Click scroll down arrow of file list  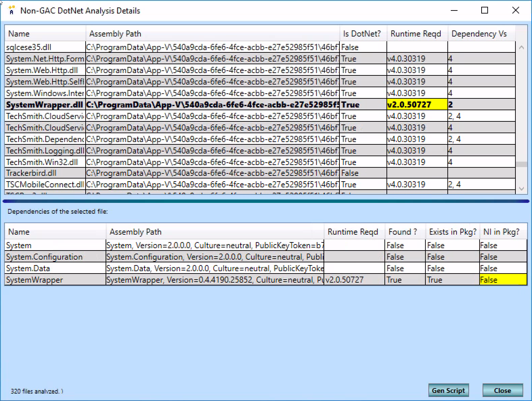(522, 189)
